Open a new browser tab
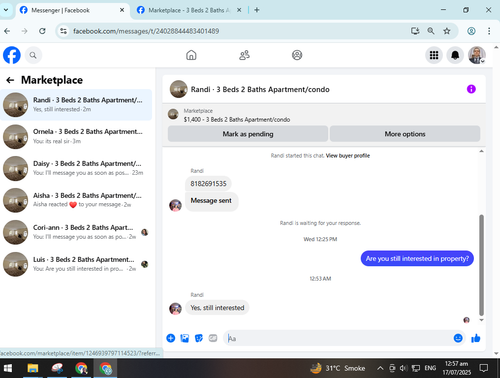This screenshot has width=500, height=378. tap(257, 10)
